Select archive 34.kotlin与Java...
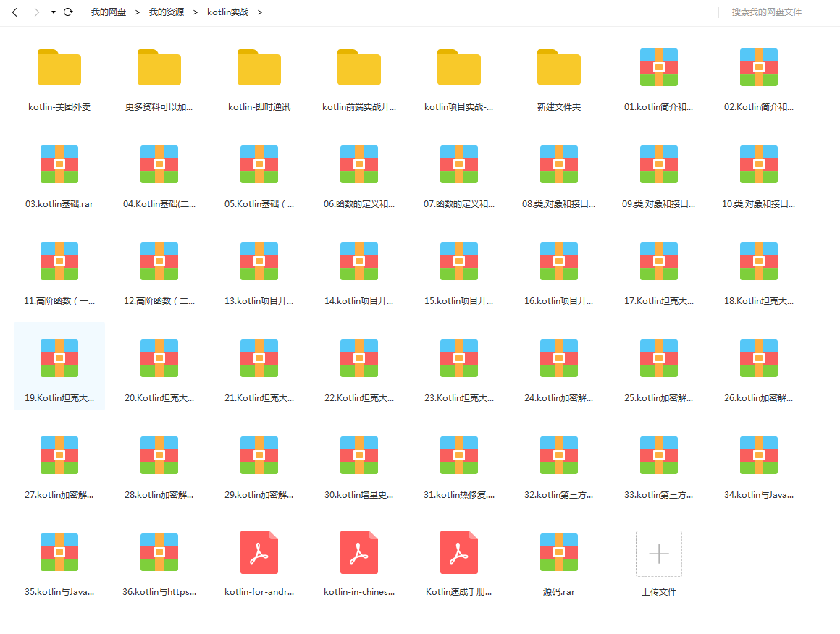 (x=759, y=455)
